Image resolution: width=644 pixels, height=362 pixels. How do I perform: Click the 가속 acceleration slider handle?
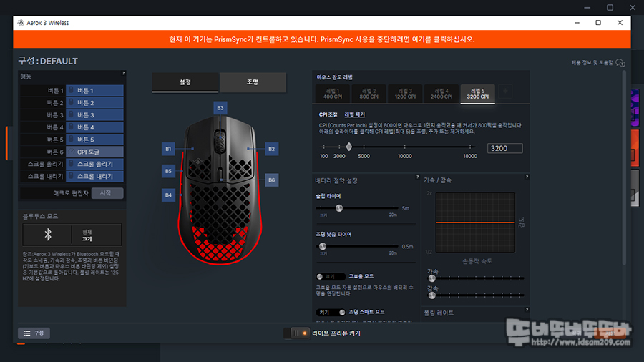[431, 278]
